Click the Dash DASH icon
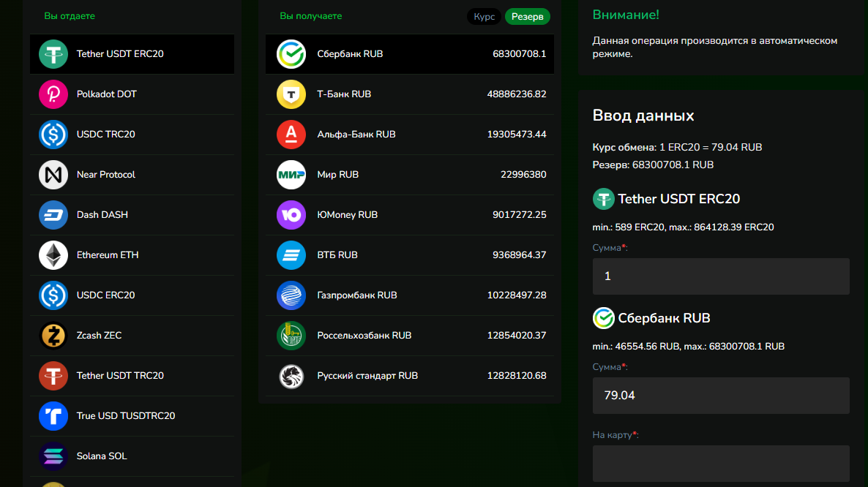Image resolution: width=868 pixels, height=487 pixels. (53, 215)
